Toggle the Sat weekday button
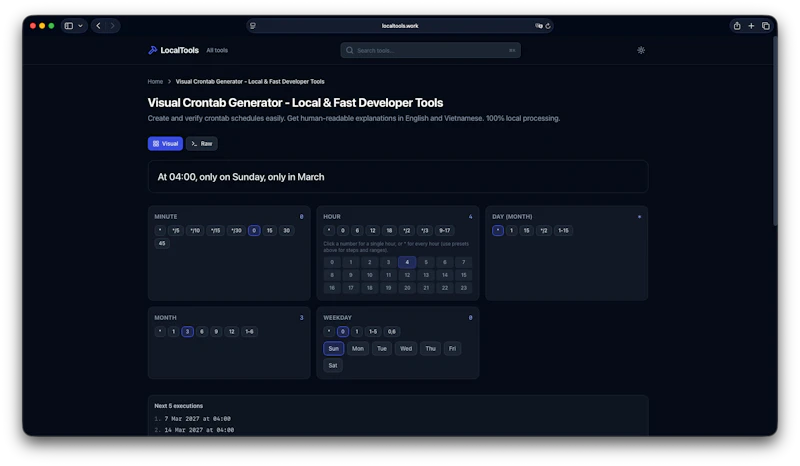The height and width of the screenshot is (466, 800). (x=333, y=365)
